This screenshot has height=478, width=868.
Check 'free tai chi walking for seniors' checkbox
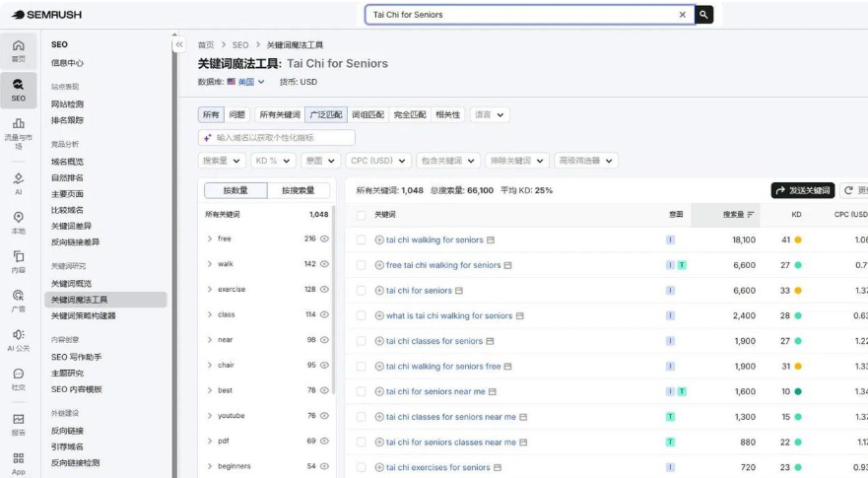(361, 265)
